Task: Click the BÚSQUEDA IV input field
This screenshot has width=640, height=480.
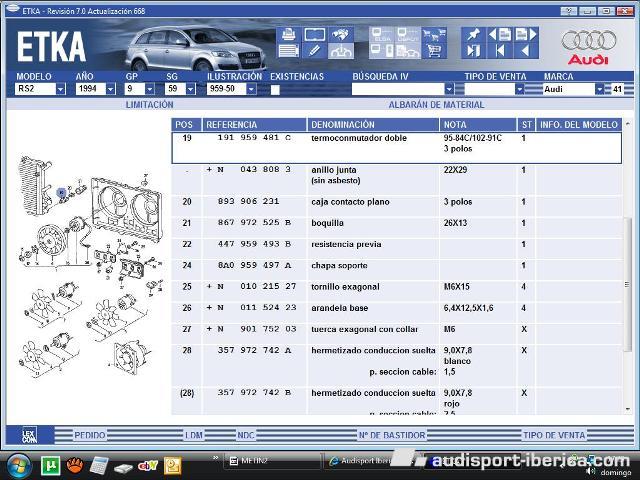Action: 398,89
